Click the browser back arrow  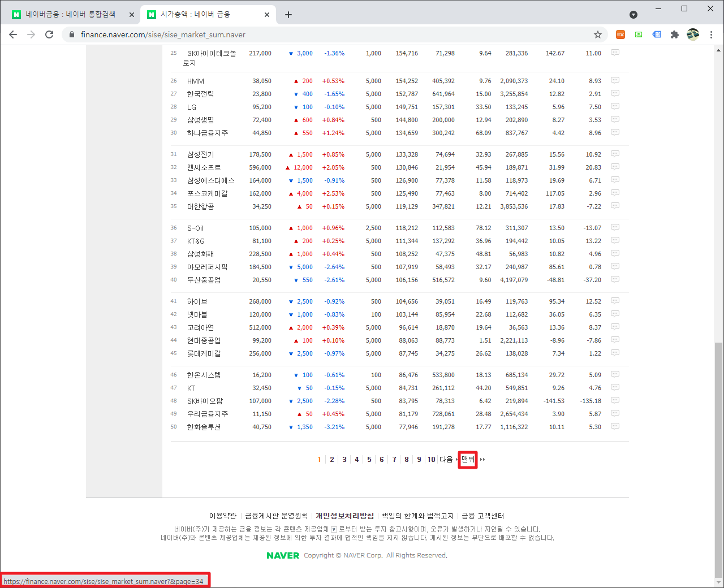click(x=13, y=34)
